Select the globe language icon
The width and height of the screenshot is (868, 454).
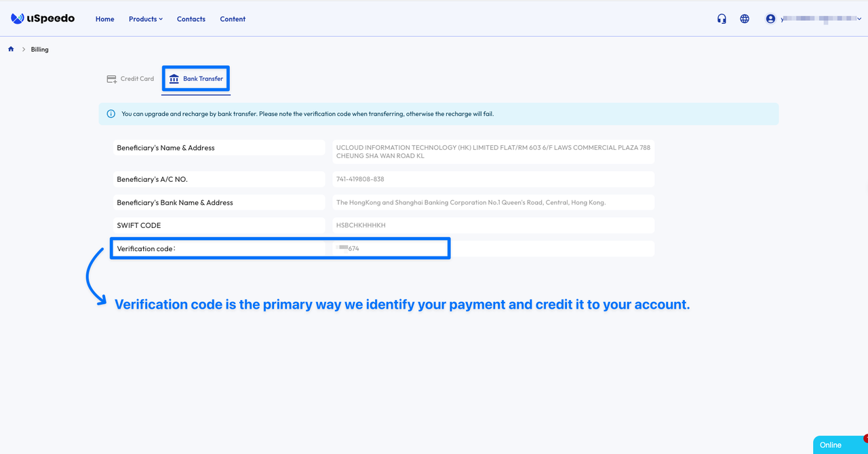coord(744,18)
